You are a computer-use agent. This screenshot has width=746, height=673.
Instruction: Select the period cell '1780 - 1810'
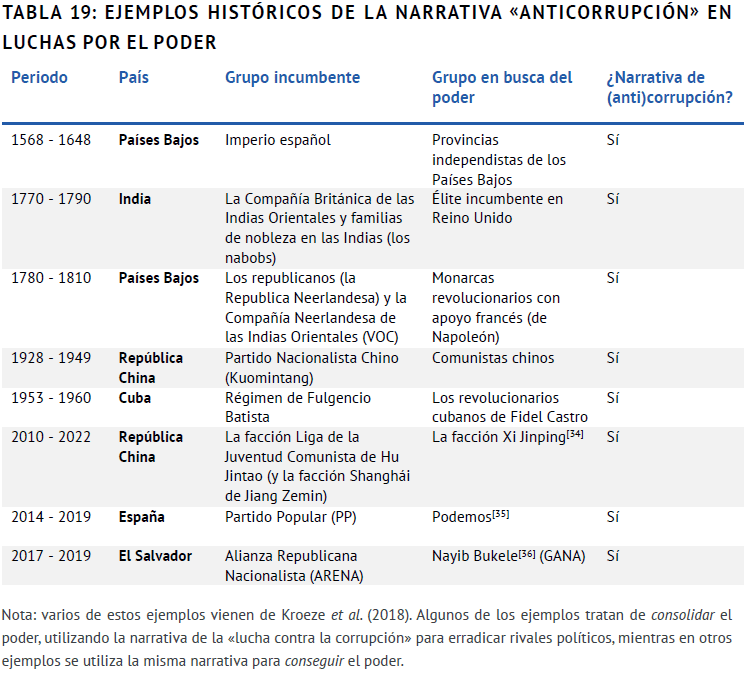point(51,278)
